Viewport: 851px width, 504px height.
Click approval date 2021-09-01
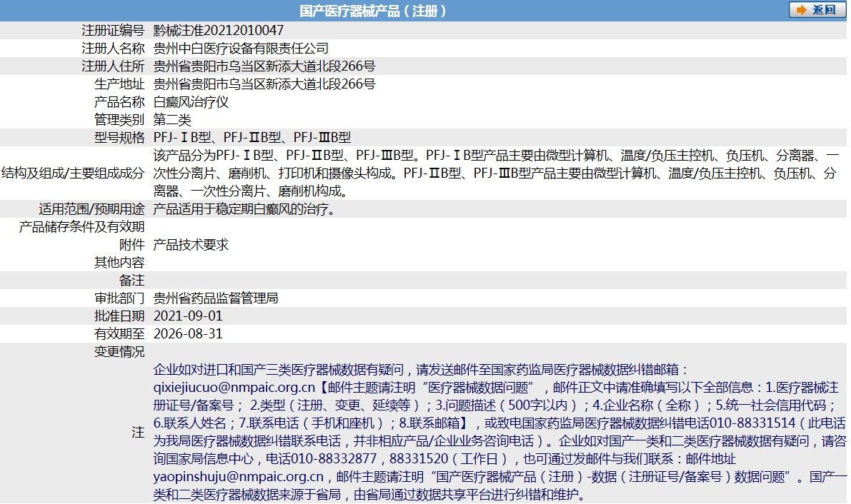(x=188, y=316)
